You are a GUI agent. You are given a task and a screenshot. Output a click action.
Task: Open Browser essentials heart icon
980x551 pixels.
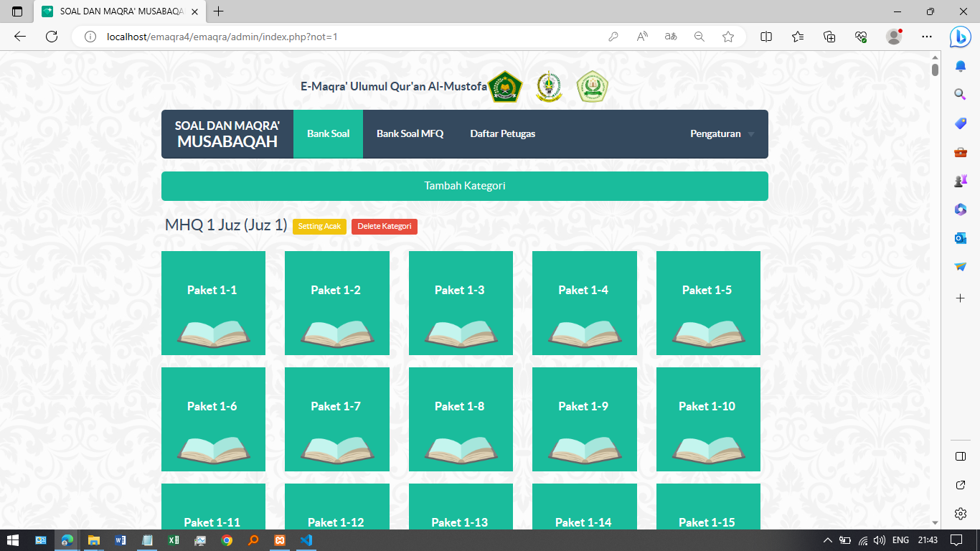pyautogui.click(x=862, y=37)
